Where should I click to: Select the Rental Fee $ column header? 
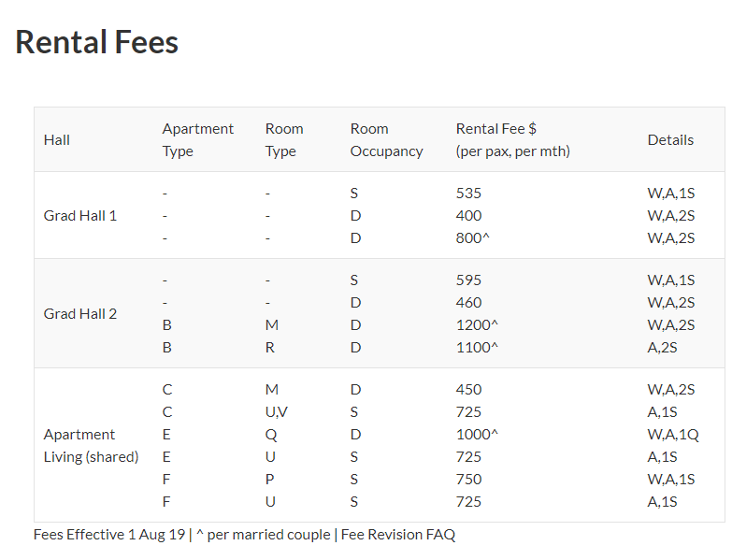click(512, 140)
